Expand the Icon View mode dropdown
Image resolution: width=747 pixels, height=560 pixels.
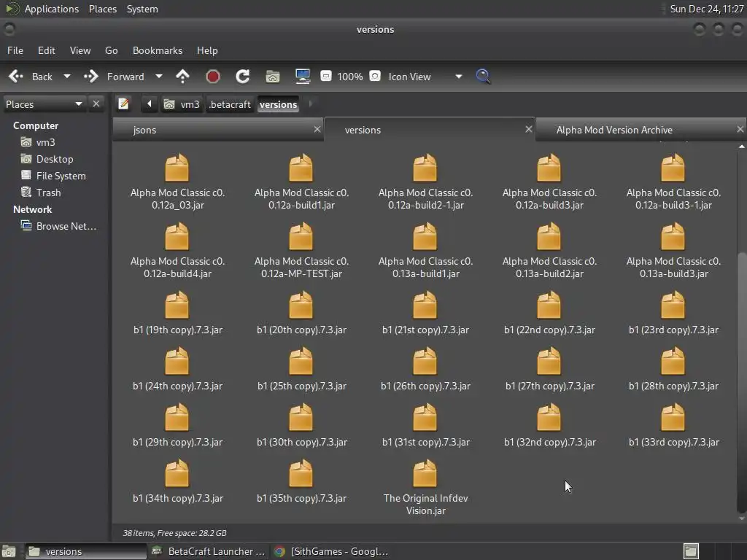point(458,77)
